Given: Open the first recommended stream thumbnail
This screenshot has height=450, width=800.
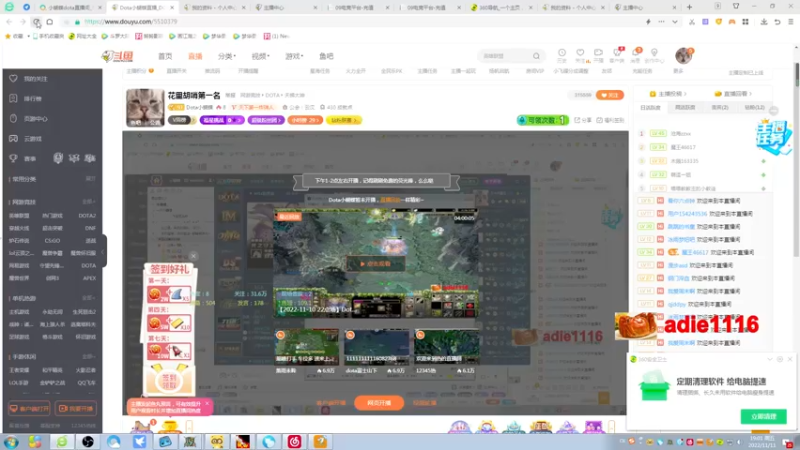Looking at the screenshot, I should pyautogui.click(x=307, y=346).
